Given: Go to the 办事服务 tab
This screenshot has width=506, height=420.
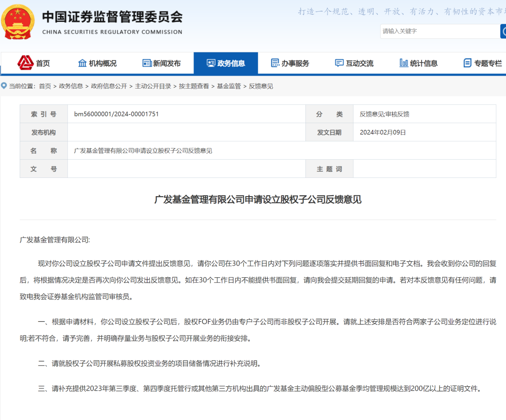Looking at the screenshot, I should tap(290, 63).
